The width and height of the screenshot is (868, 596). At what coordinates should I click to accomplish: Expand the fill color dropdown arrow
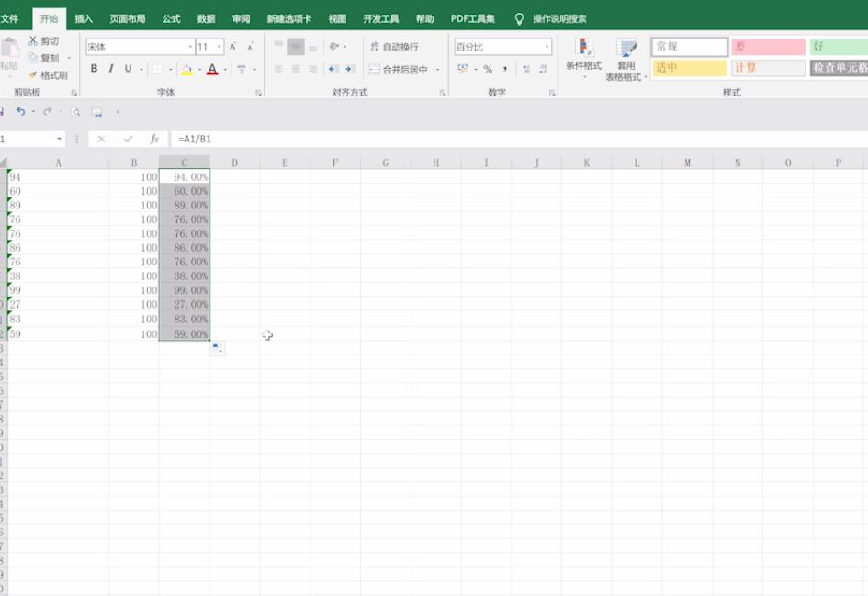click(x=199, y=69)
